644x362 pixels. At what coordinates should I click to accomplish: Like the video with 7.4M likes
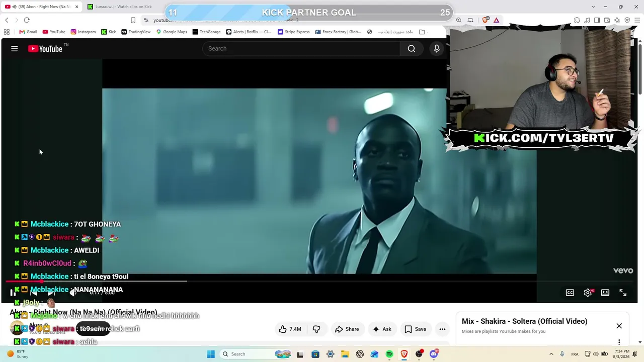[x=290, y=329]
